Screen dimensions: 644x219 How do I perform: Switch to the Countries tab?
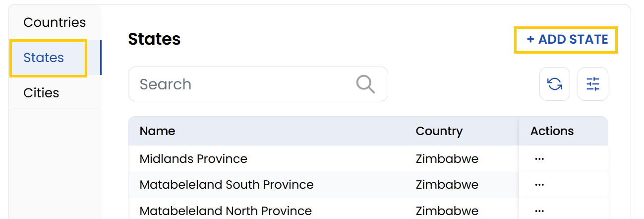click(55, 22)
